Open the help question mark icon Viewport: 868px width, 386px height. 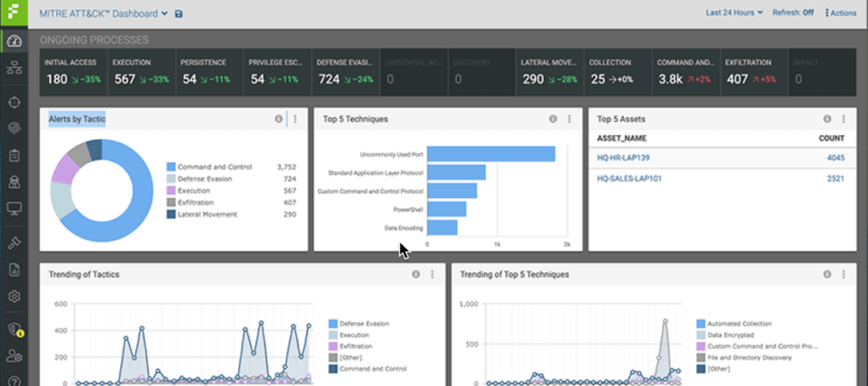[14, 381]
